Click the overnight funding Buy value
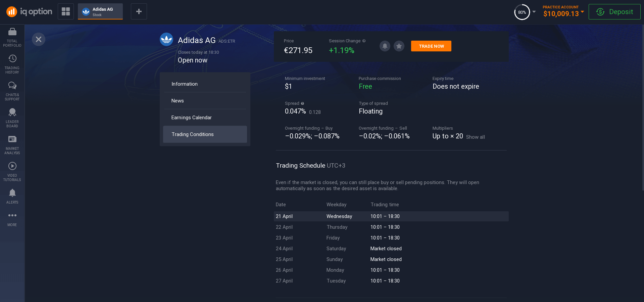This screenshot has width=644, height=302. 312,136
